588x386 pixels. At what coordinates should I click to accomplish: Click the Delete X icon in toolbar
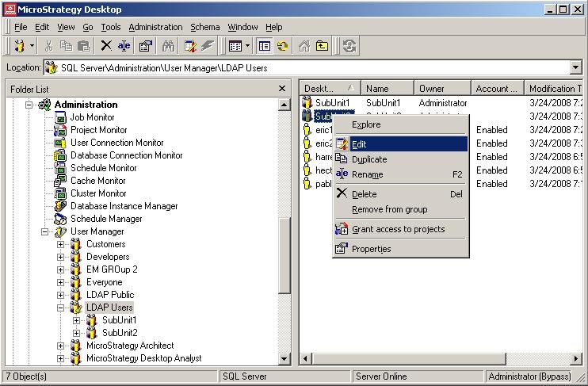106,47
